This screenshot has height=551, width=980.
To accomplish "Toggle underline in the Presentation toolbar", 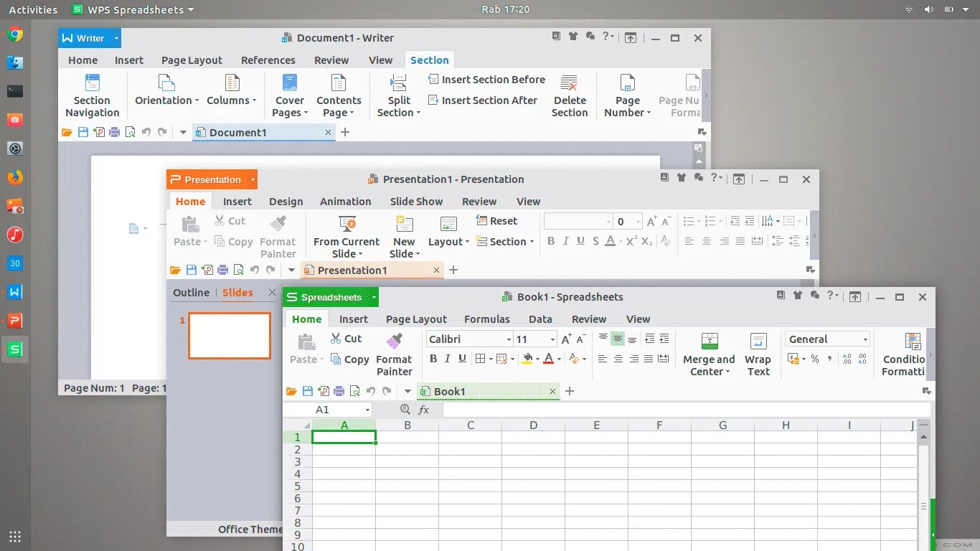I will (581, 241).
